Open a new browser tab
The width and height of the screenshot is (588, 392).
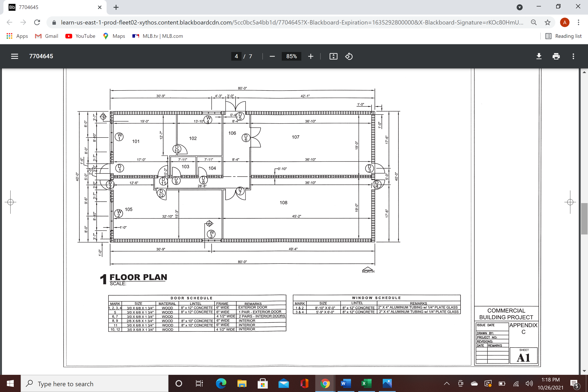pyautogui.click(x=116, y=7)
